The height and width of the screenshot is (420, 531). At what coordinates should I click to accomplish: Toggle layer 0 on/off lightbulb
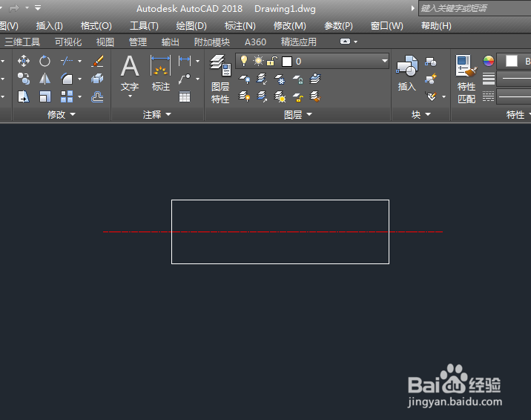coord(243,61)
